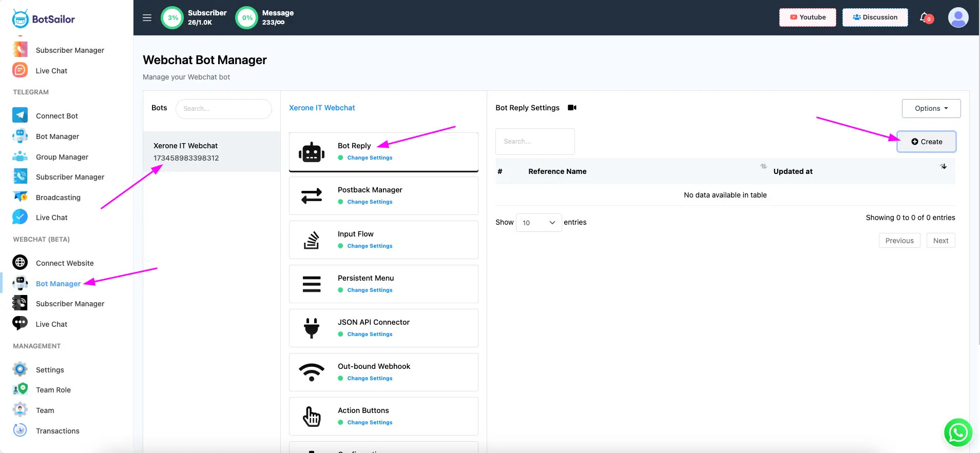
Task: Focus the Bot Reply Settings search field
Action: coord(535,142)
